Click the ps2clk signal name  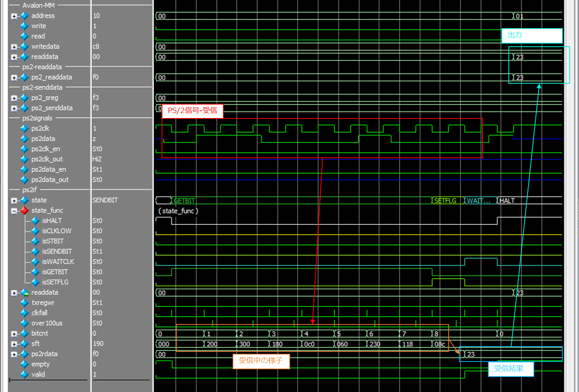coord(41,128)
